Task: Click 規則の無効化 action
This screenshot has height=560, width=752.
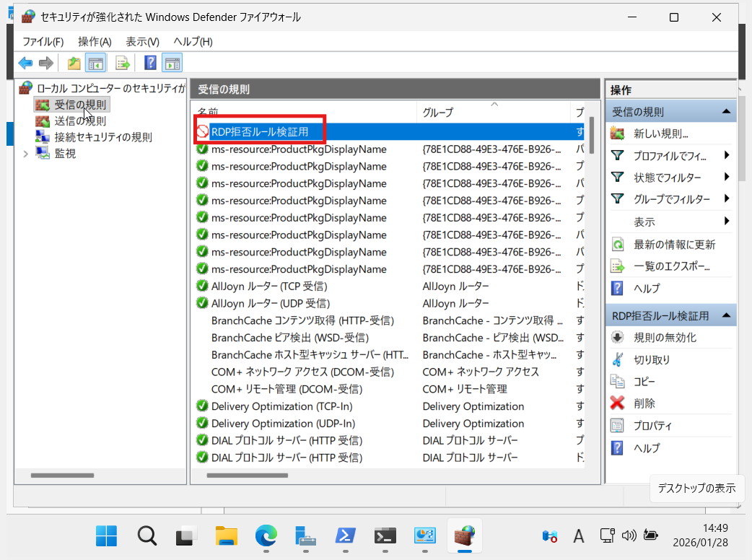Action: (665, 338)
